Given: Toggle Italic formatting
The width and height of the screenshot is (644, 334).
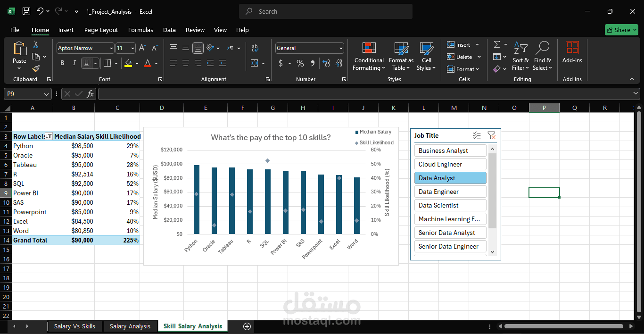Looking at the screenshot, I should (74, 63).
